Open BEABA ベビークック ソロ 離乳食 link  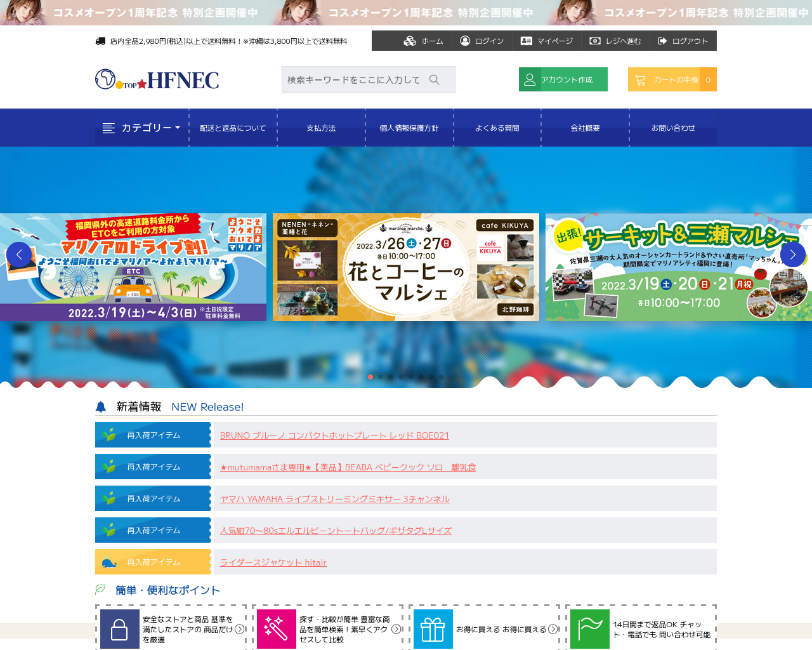point(348,467)
